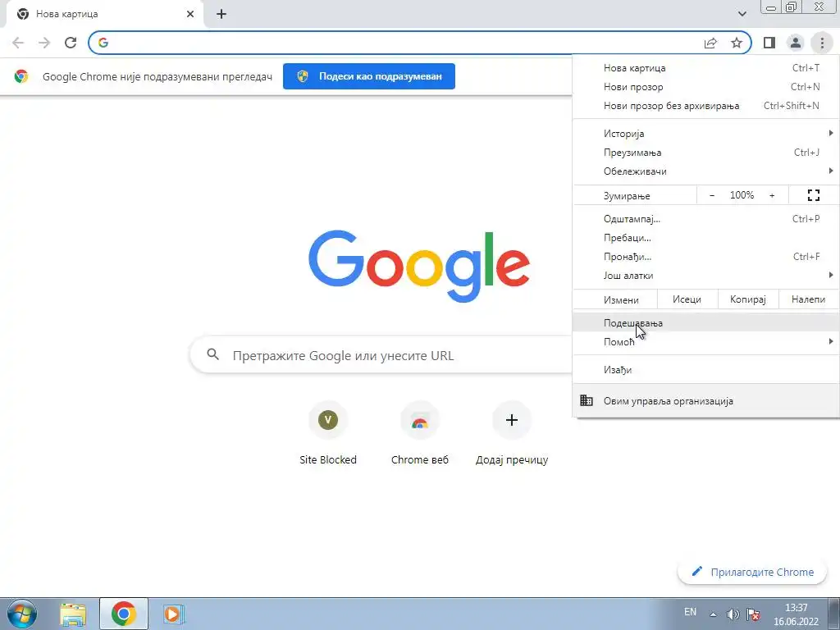The image size is (840, 630).
Task: Select Нови прозор menu item
Action: (706, 87)
